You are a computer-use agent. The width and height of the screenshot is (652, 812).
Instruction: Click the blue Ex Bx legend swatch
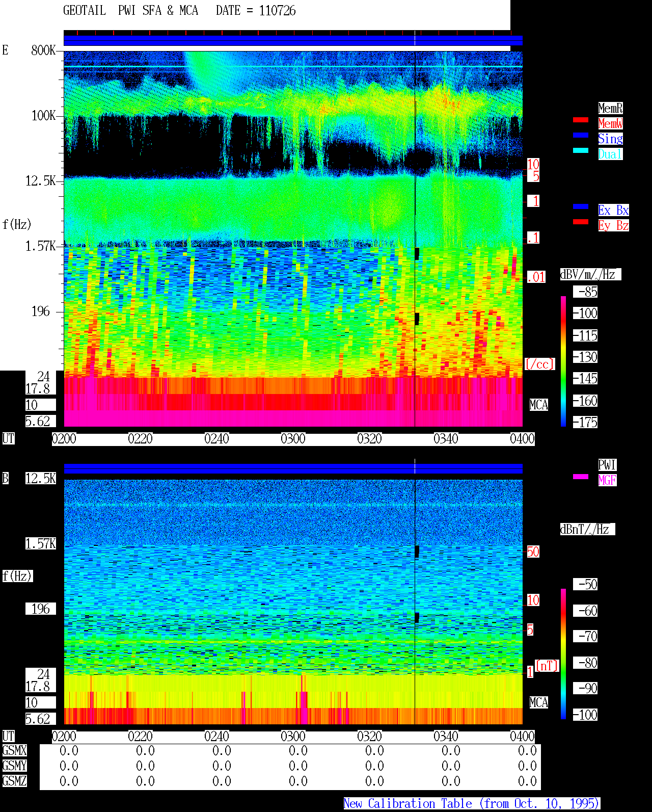581,206
